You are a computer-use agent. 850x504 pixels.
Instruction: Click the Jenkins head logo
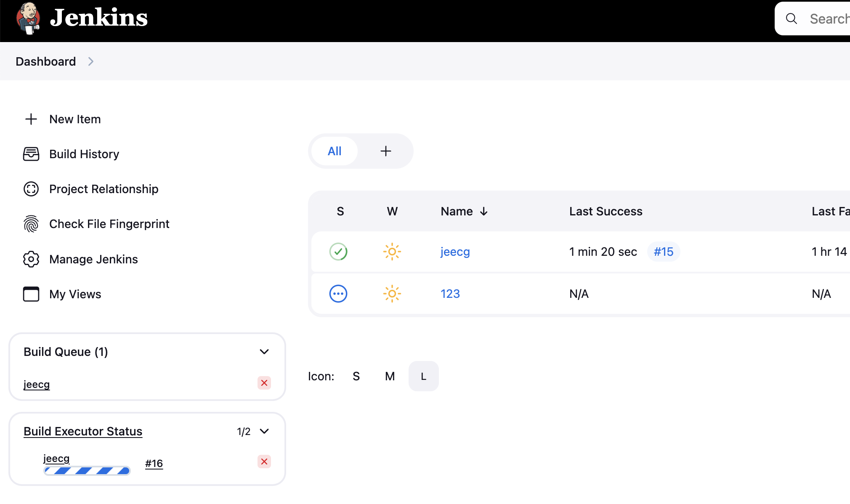(x=27, y=18)
